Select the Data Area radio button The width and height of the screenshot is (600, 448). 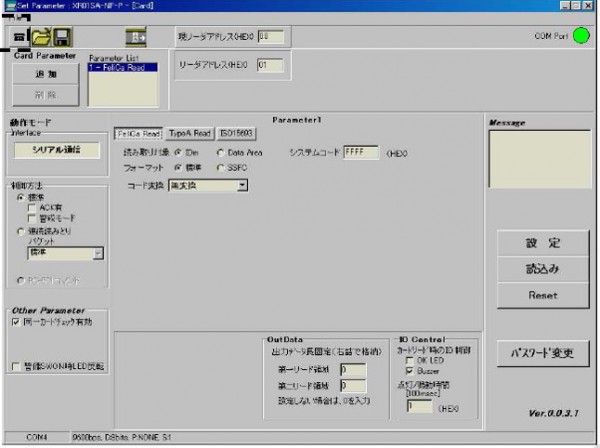point(221,152)
